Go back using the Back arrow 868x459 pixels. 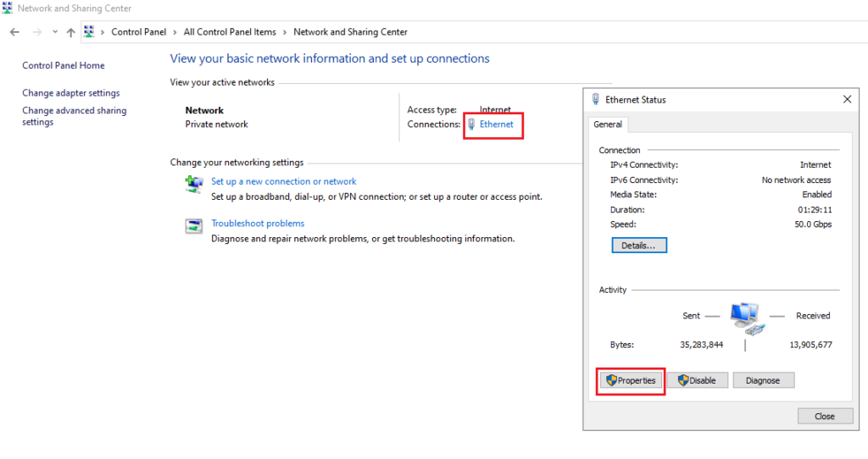coord(14,32)
